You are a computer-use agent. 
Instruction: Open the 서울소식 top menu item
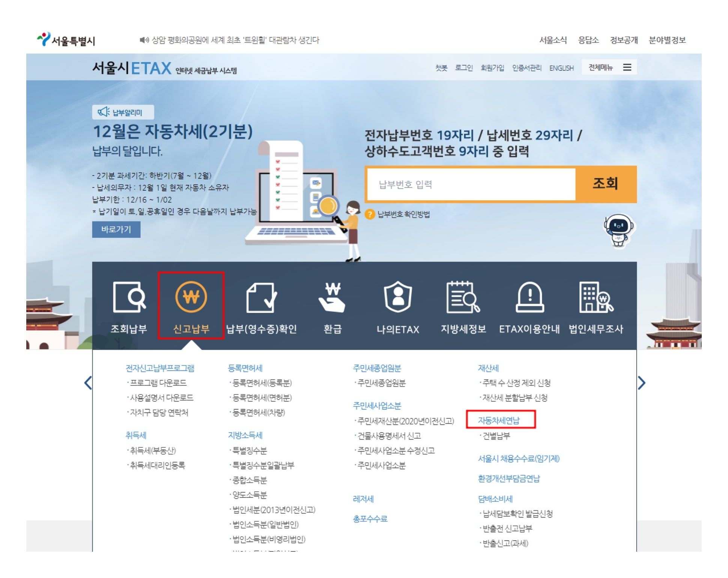coord(553,40)
